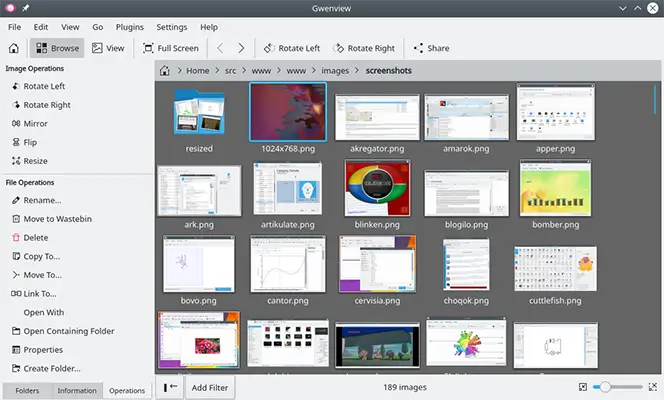Select the Flip image operation
This screenshot has height=400, width=664.
pos(28,142)
